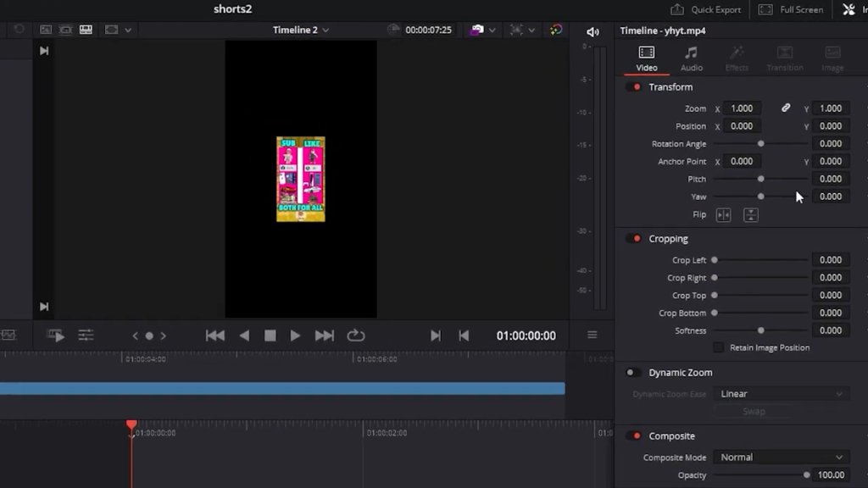Image resolution: width=868 pixels, height=488 pixels.
Task: Click the Dynamic Zoom Swap button
Action: 754,412
